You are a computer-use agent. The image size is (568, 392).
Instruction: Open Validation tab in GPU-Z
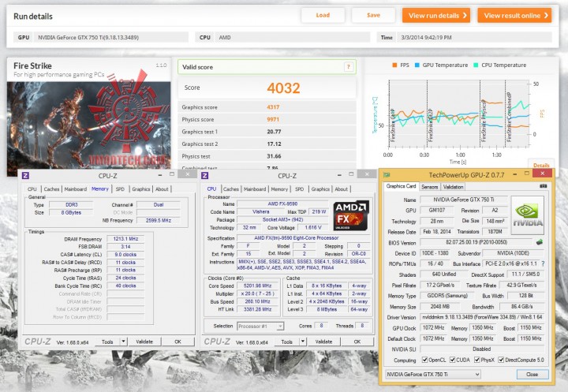point(453,187)
